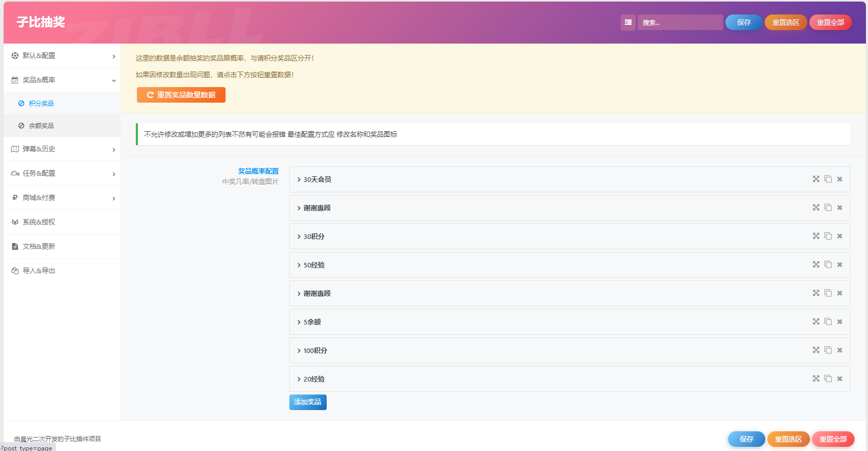Image resolution: width=868 pixels, height=451 pixels.
Task: Copy the 20经验 prize item
Action: tap(828, 379)
